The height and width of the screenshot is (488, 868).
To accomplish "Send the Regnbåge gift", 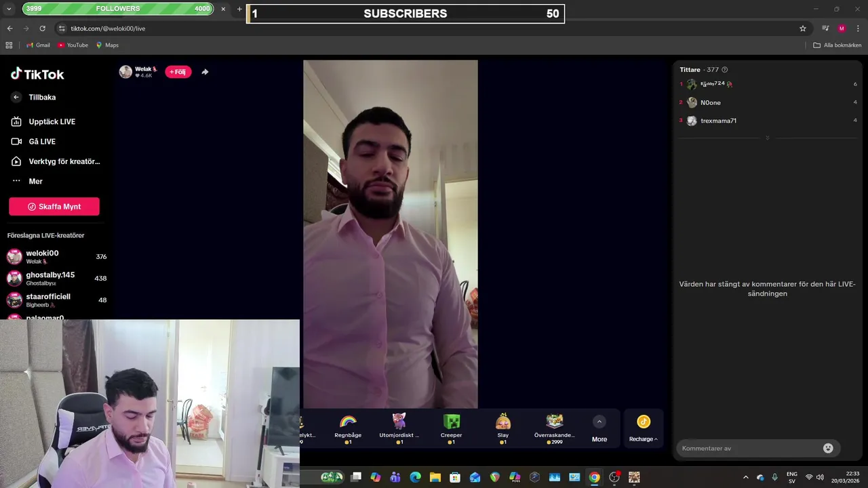I will (348, 428).
